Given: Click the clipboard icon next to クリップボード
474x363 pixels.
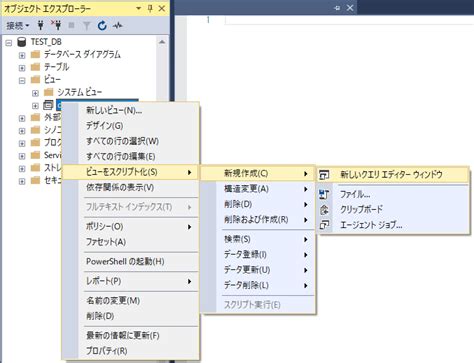Looking at the screenshot, I should (x=324, y=210).
